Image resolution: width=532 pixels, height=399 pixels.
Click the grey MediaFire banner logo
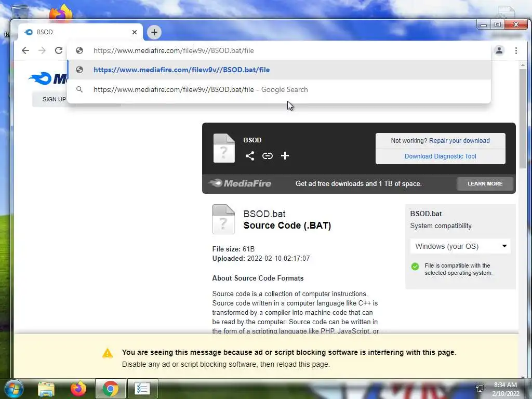240,183
